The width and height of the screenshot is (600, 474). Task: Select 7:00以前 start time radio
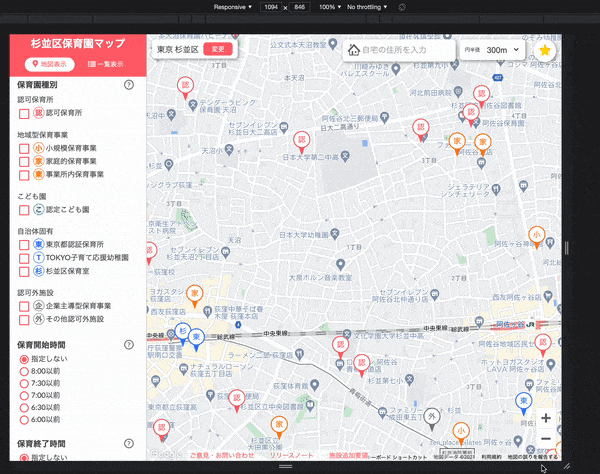(24, 396)
